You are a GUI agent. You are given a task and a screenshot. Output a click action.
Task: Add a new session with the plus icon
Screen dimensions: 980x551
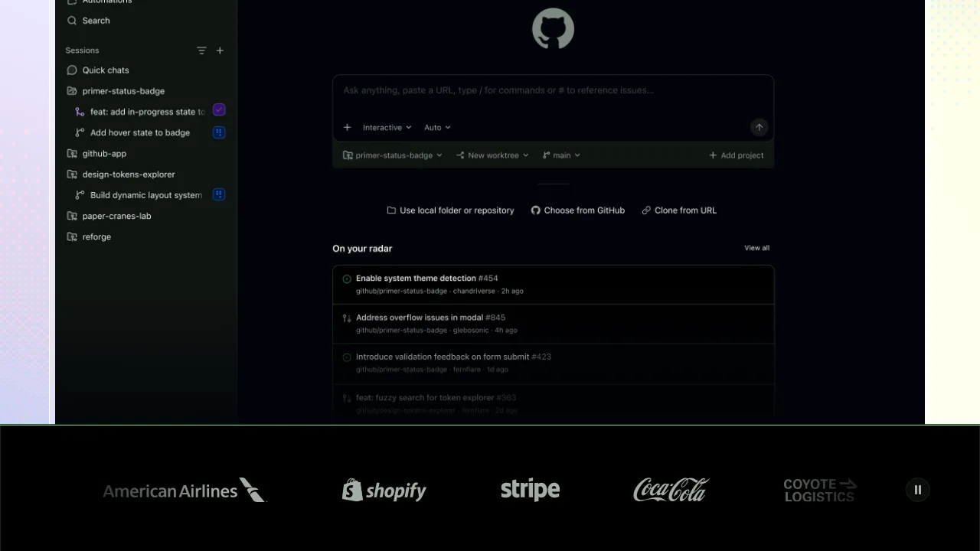tap(220, 51)
